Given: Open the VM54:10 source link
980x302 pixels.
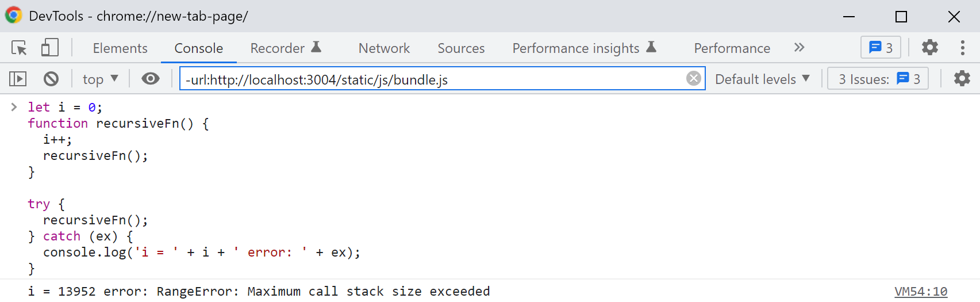Looking at the screenshot, I should click(921, 292).
